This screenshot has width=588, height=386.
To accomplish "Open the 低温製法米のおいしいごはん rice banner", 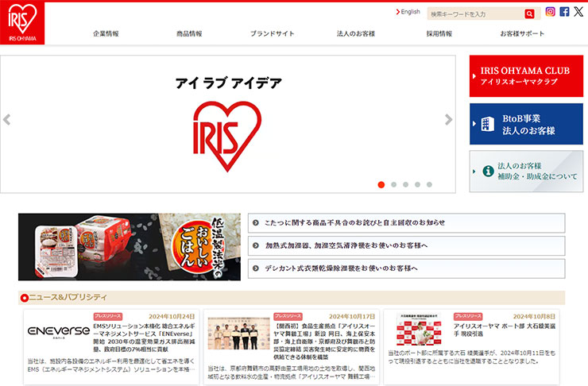I will 130,247.
